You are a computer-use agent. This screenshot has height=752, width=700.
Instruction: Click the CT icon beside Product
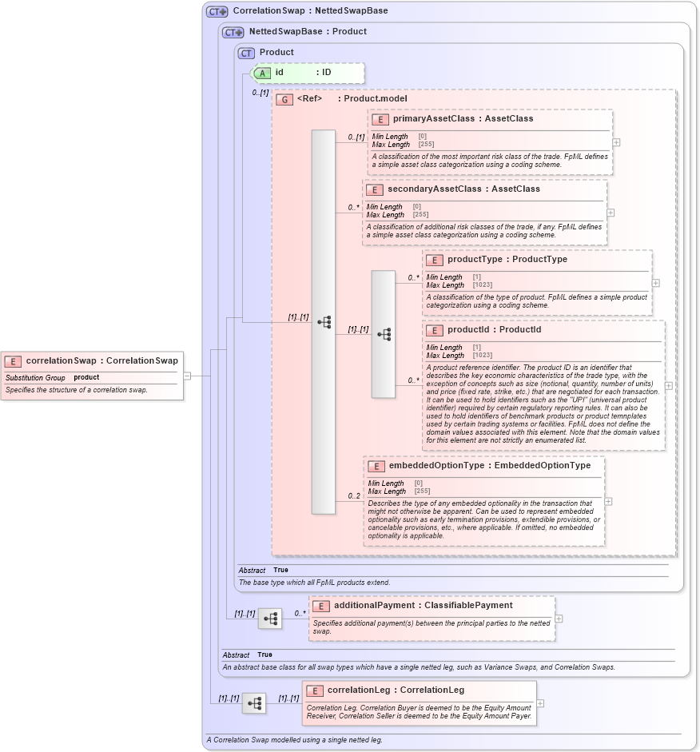245,52
